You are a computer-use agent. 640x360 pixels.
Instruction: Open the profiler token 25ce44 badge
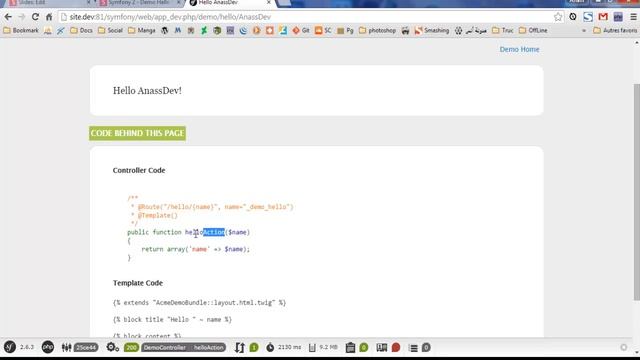[86, 347]
